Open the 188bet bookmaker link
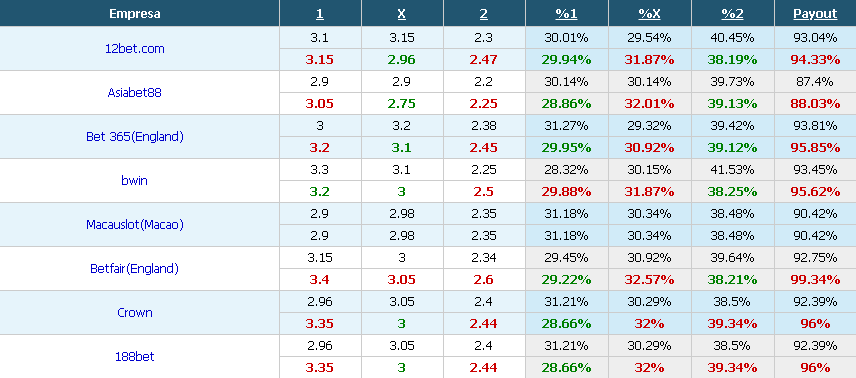856x378 pixels. click(x=134, y=357)
